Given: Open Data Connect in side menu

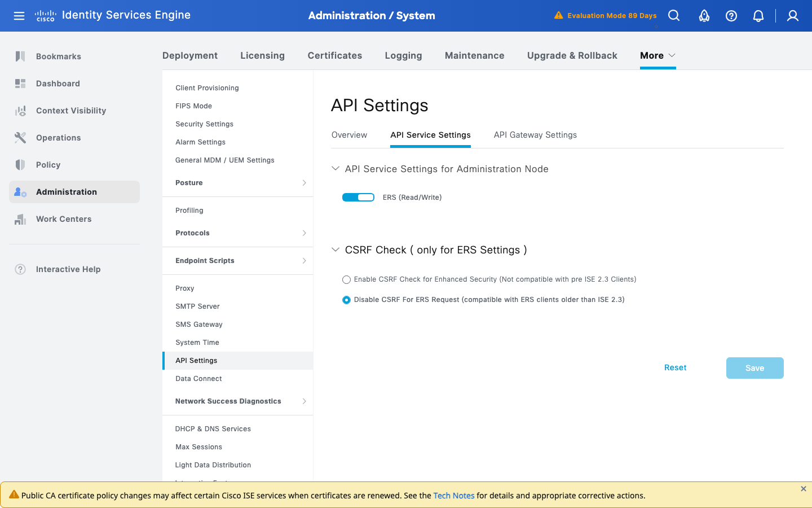Looking at the screenshot, I should [x=198, y=379].
